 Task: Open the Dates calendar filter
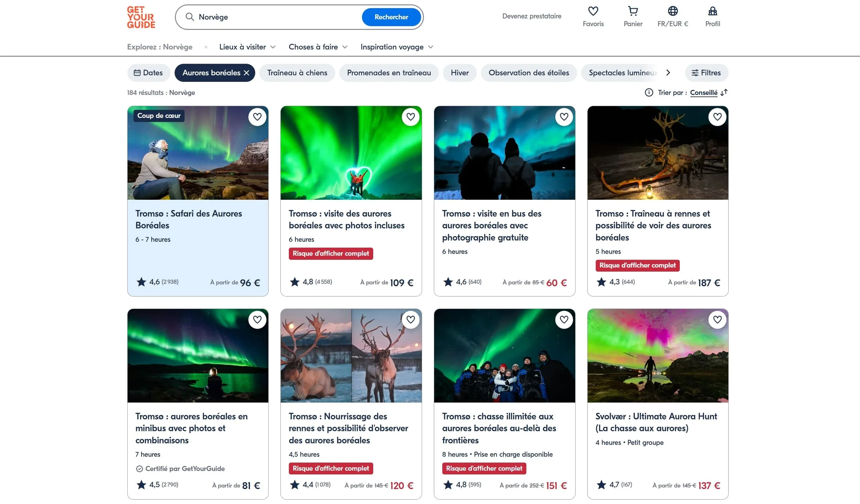click(x=148, y=73)
